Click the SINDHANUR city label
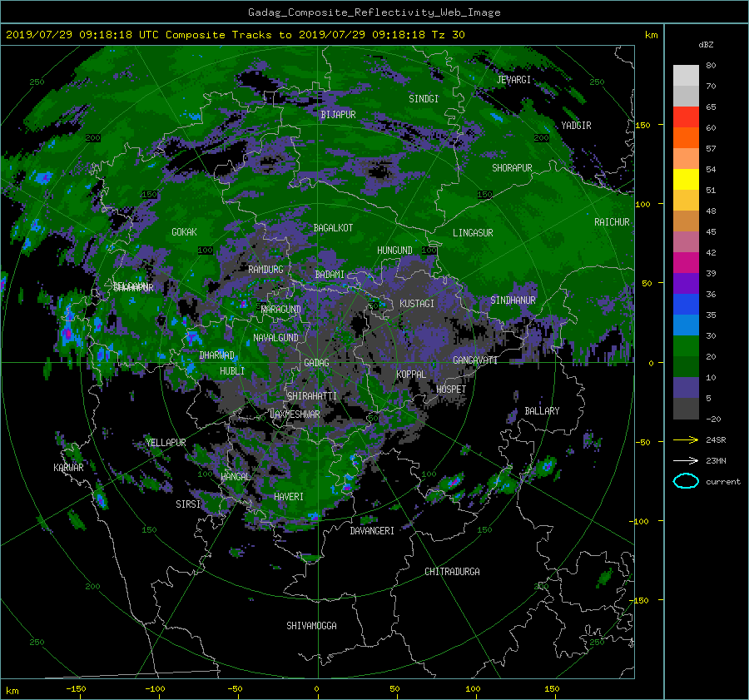Screen dimensions: 749x700 pyautogui.click(x=513, y=300)
